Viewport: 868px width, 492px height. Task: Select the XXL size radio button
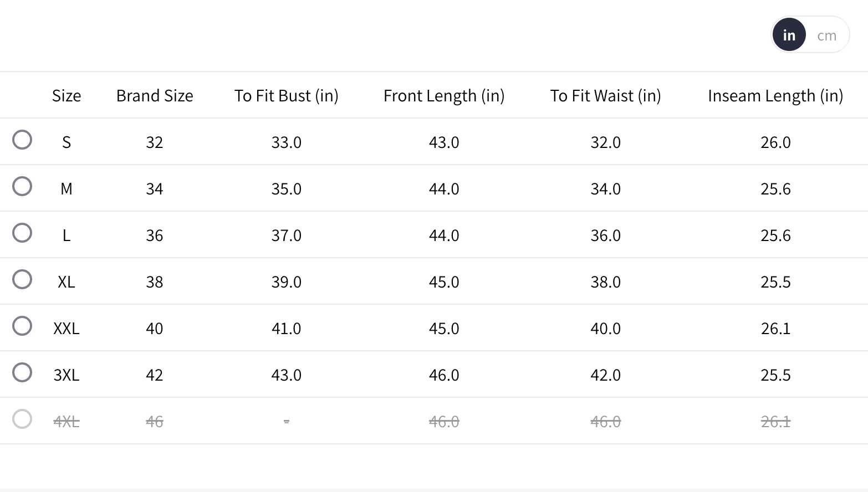(22, 326)
